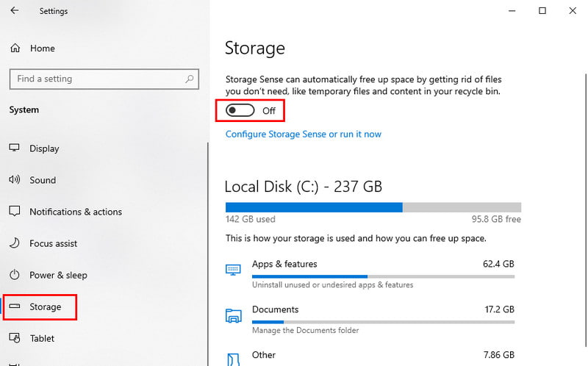Click the '95.8 GB free' label
Viewport: 588px width, 366px height.
click(x=496, y=219)
